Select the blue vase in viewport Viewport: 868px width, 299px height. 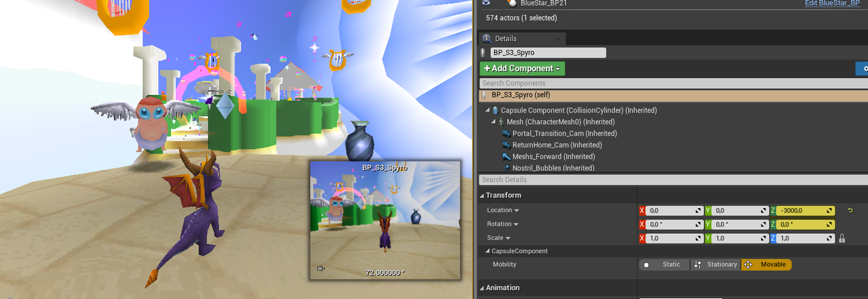tap(360, 140)
